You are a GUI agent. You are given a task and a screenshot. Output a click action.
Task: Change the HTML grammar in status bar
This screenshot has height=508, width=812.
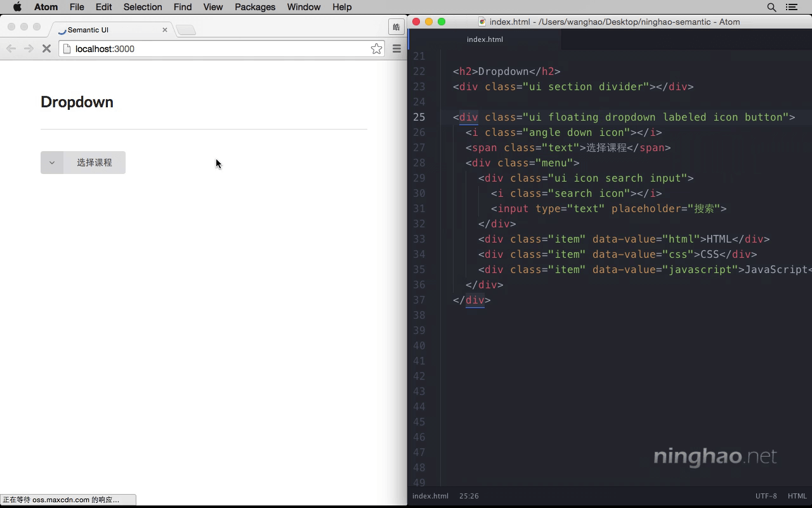[797, 496]
